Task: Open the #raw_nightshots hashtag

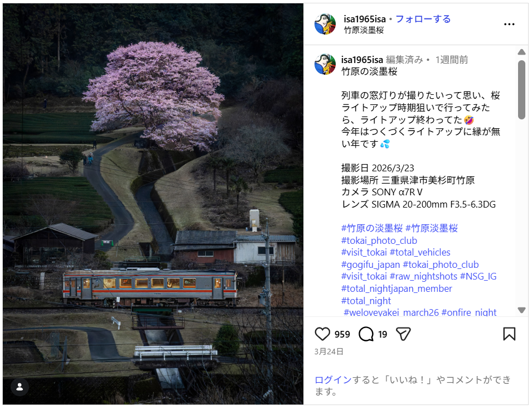Action: coord(423,276)
